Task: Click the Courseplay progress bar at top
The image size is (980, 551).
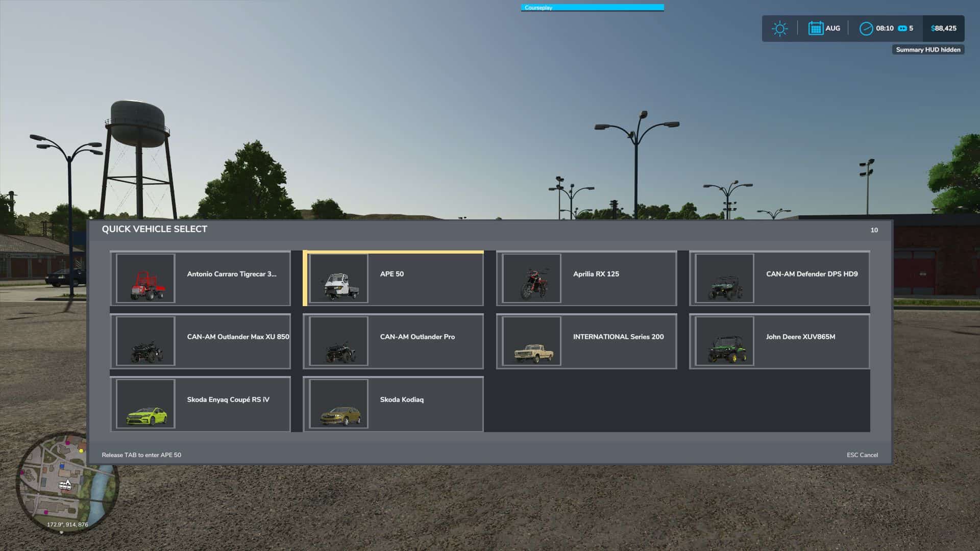Action: pos(592,7)
